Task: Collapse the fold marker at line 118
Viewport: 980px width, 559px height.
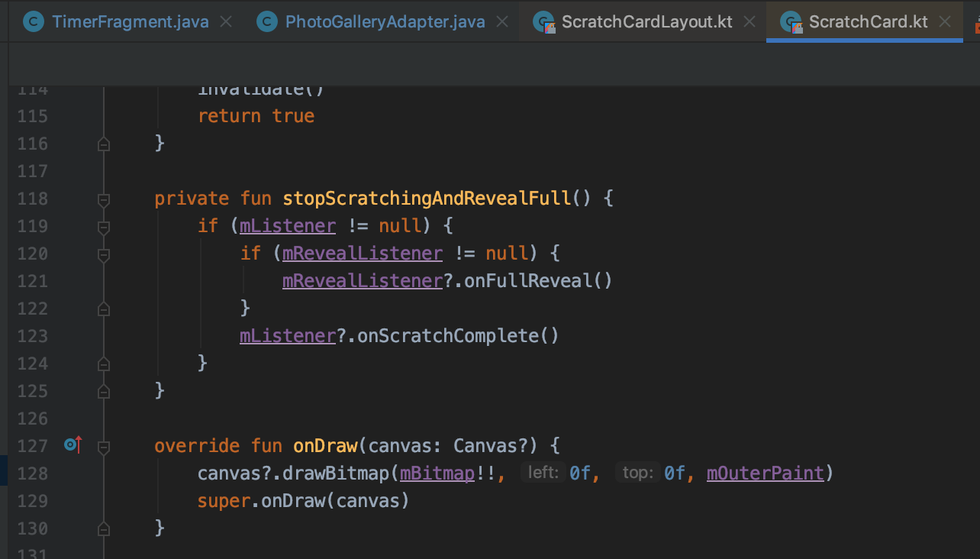Action: coord(104,199)
